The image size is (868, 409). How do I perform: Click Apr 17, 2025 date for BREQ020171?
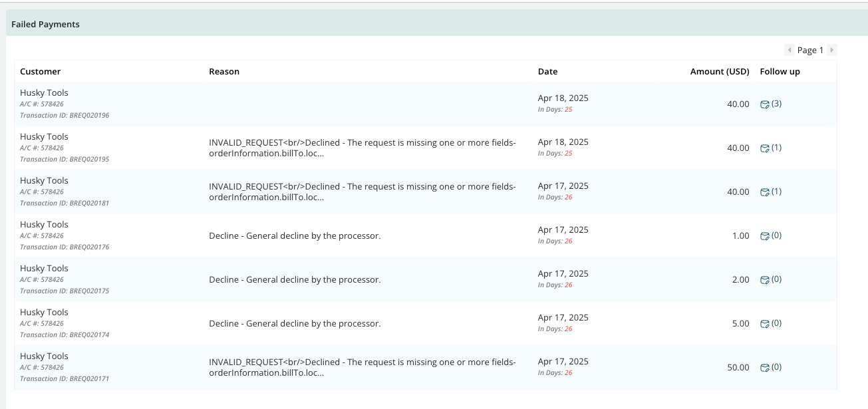(x=563, y=362)
